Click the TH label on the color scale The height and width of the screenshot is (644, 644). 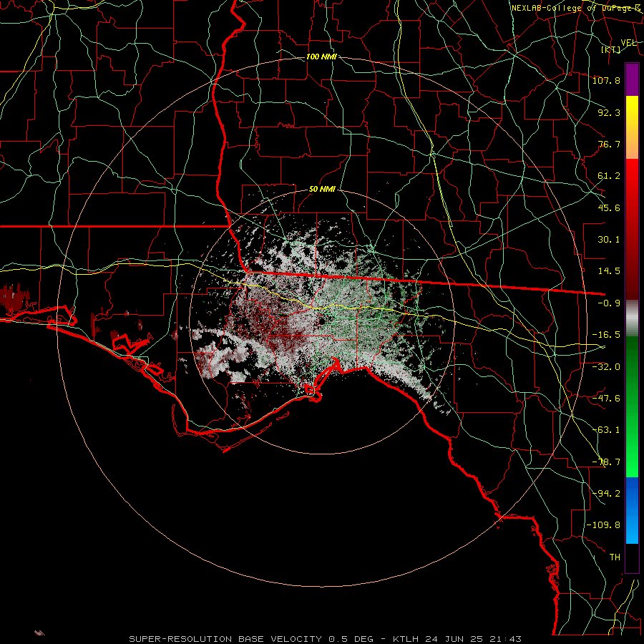tap(615, 557)
